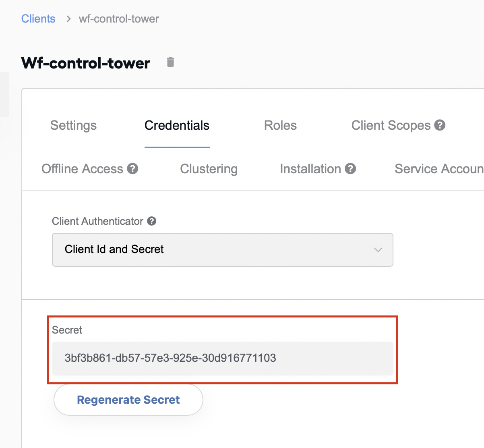This screenshot has height=448, width=484.
Task: Open the Client Authenticator dropdown
Action: coord(223,250)
